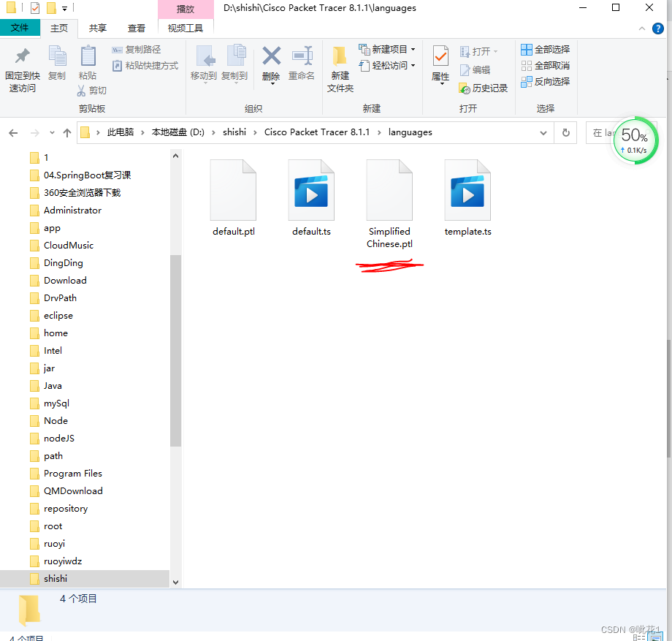The width and height of the screenshot is (672, 641).
Task: Open the New item (新建项目) dropdown
Action: point(387,50)
